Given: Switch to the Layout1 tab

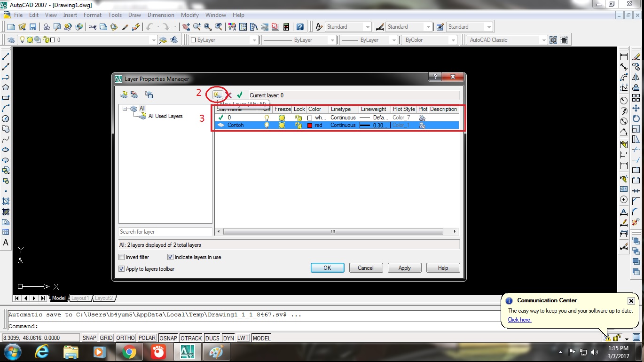Looking at the screenshot, I should coord(80,298).
